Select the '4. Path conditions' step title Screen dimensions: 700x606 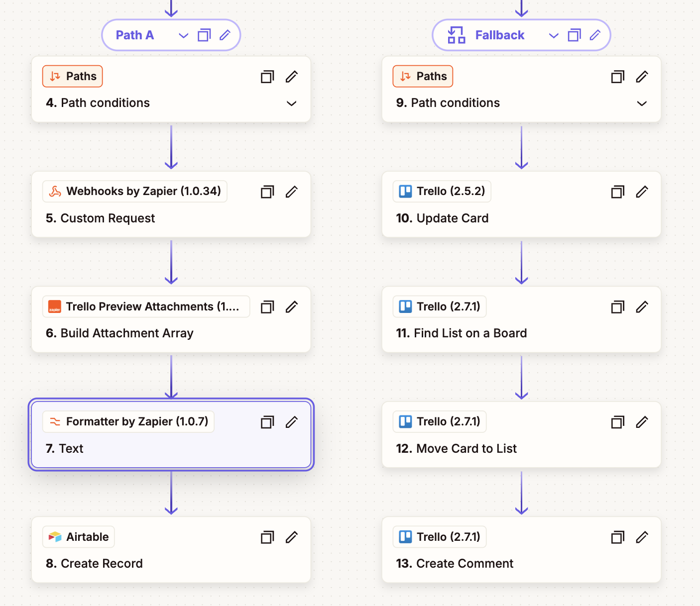[x=98, y=103]
